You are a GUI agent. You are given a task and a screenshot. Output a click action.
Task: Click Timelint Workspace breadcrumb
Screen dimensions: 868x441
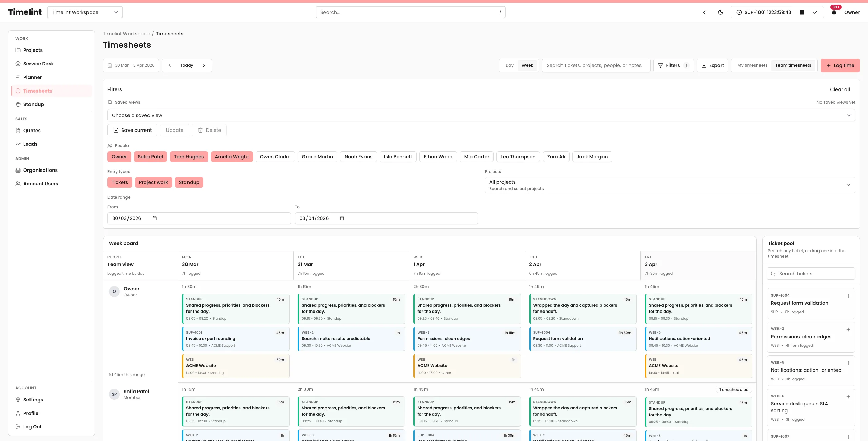pyautogui.click(x=126, y=34)
